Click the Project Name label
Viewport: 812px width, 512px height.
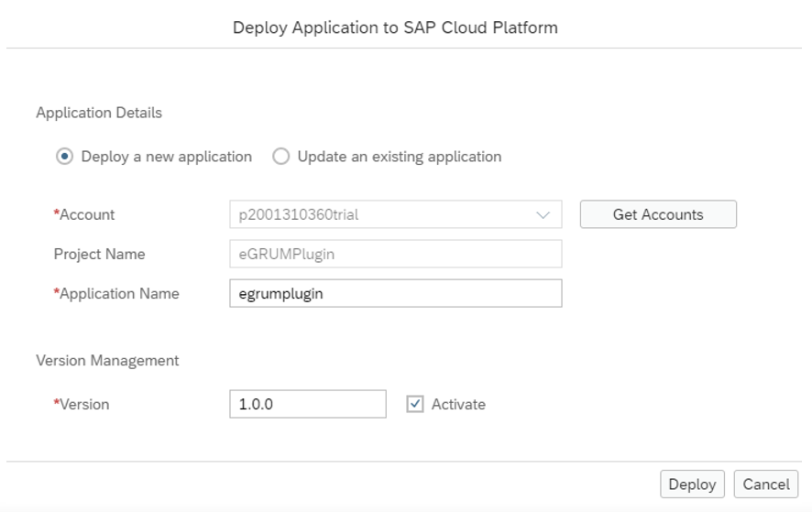(x=99, y=255)
